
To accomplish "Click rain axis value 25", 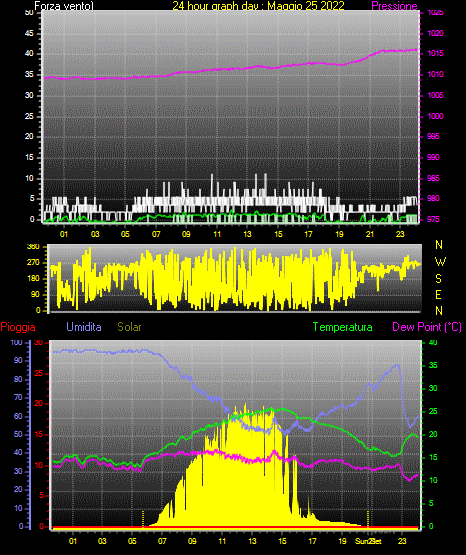I will (39, 373).
